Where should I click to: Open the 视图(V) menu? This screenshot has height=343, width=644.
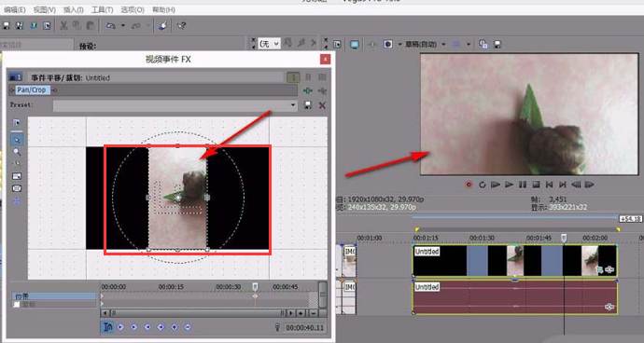coord(45,9)
